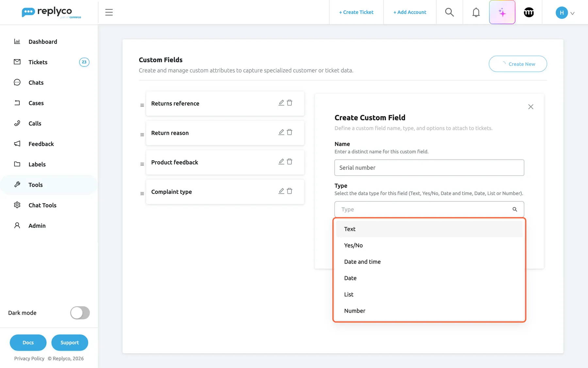588x368 pixels.
Task: Click the Returns reference row
Action: (x=225, y=103)
